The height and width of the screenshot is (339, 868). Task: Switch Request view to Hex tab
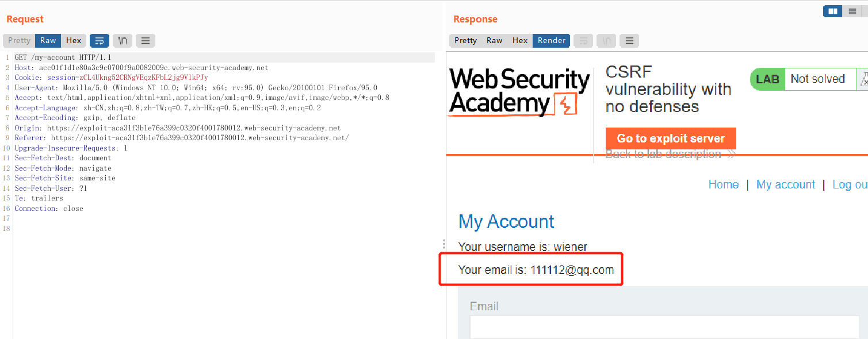point(74,41)
